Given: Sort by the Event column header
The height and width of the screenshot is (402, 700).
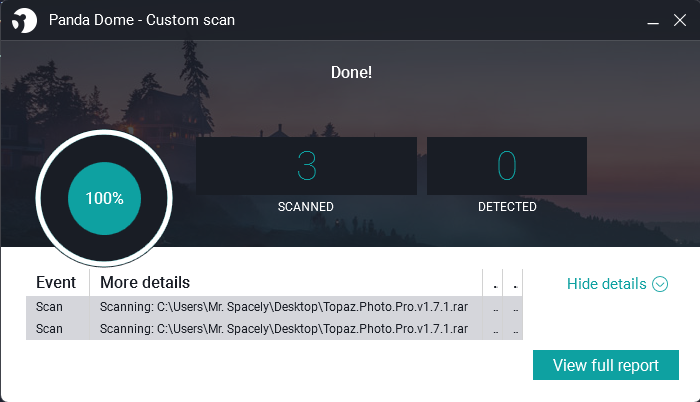Looking at the screenshot, I should (x=58, y=282).
